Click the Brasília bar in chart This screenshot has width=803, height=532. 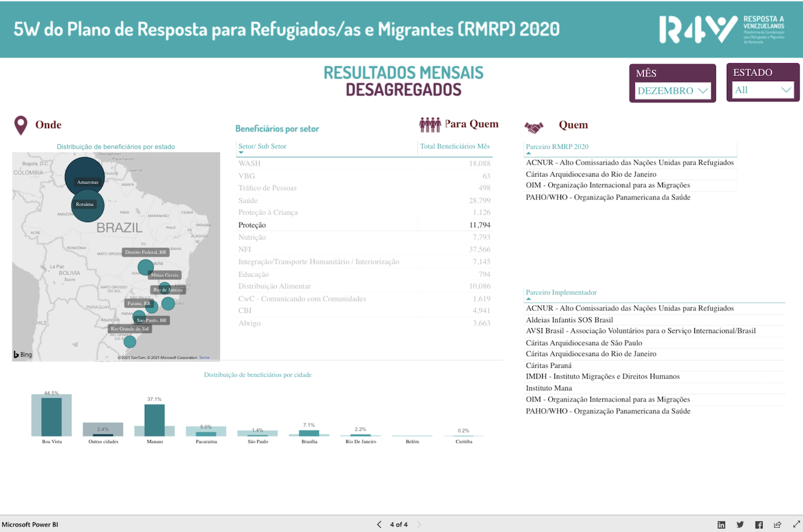point(309,433)
